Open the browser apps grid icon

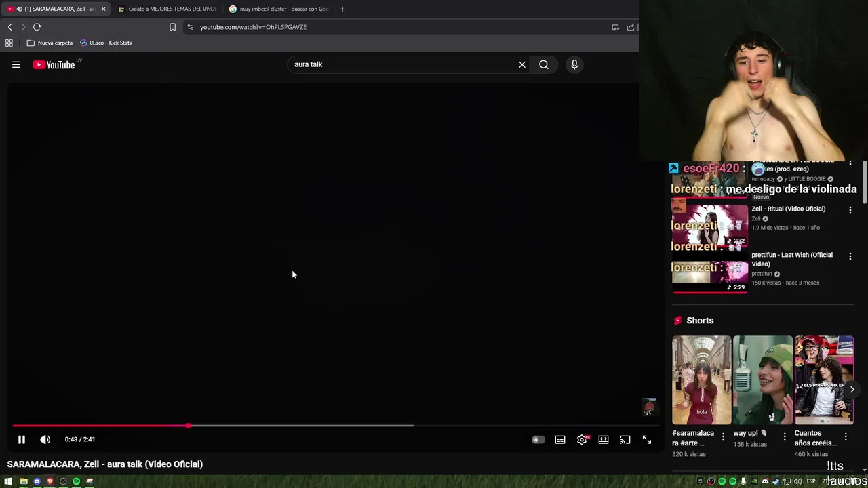click(9, 43)
